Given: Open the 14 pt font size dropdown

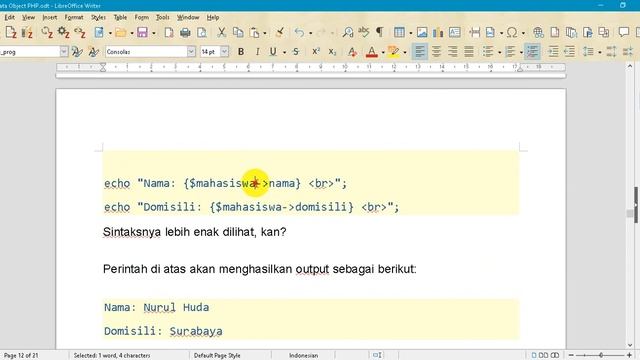Looking at the screenshot, I should pos(224,52).
